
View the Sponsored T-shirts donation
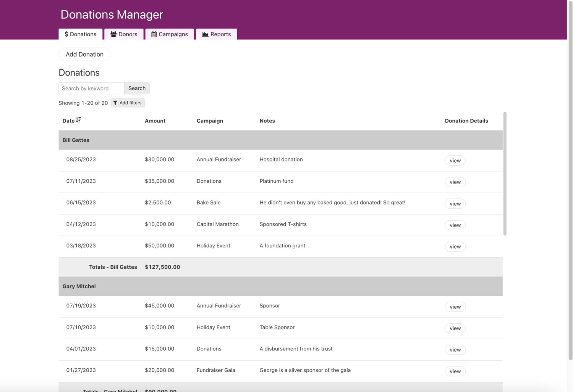455,225
